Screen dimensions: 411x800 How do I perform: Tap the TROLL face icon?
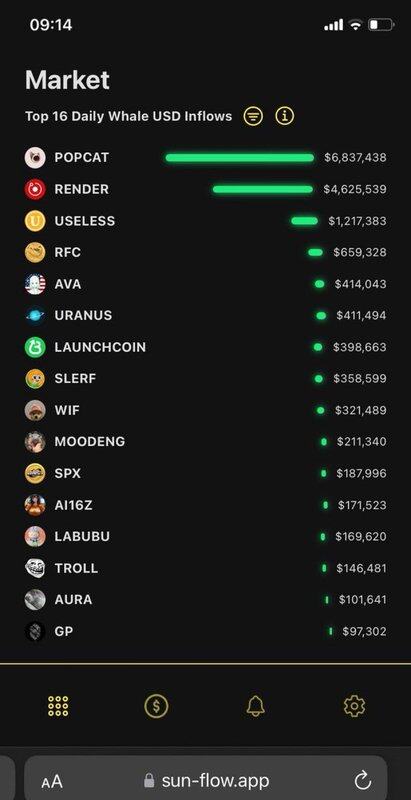coord(35,568)
